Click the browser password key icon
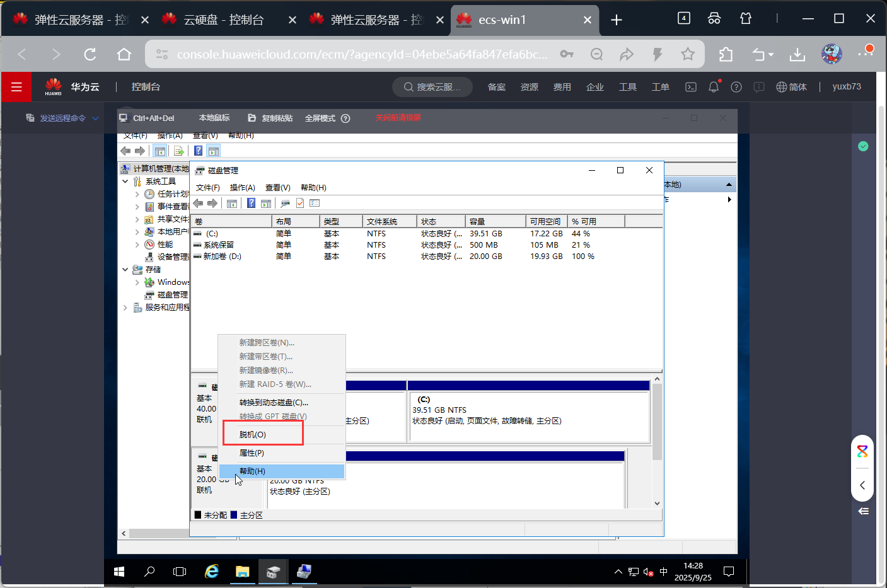 click(x=567, y=54)
